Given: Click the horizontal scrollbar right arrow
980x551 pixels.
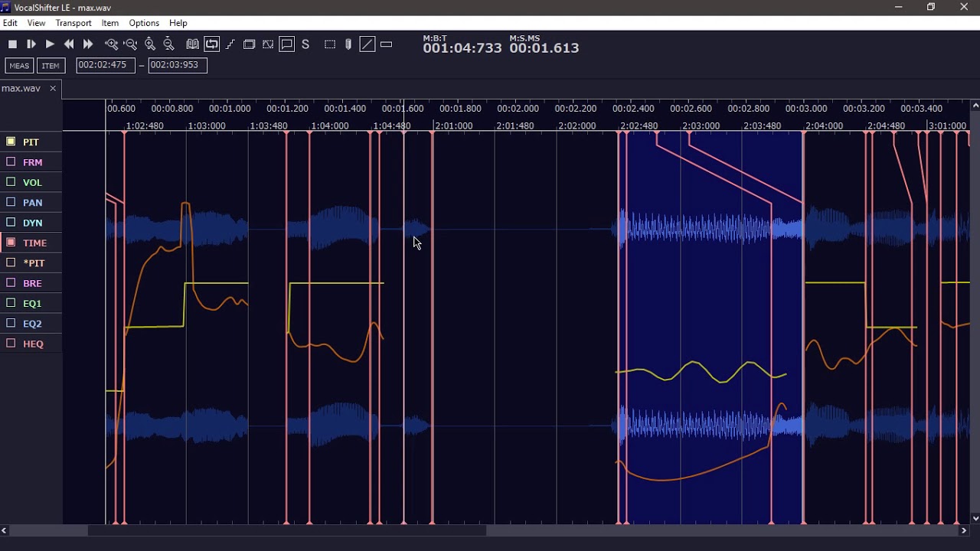Looking at the screenshot, I should pyautogui.click(x=964, y=530).
